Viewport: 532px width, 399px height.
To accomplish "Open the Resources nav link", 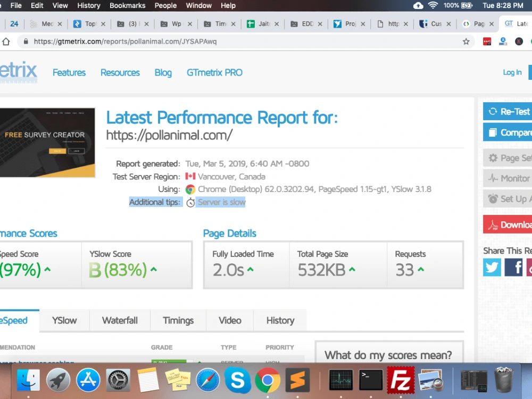I will coord(120,72).
